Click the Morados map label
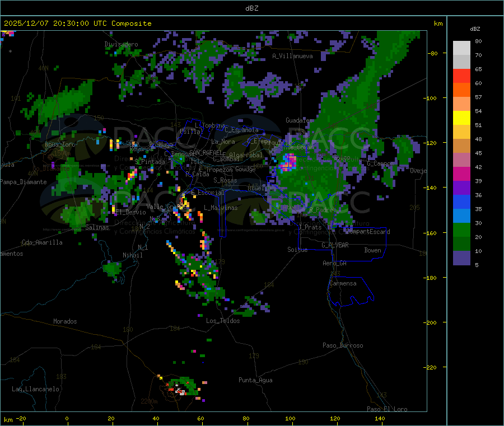This screenshot has height=426, width=504. pos(65,321)
